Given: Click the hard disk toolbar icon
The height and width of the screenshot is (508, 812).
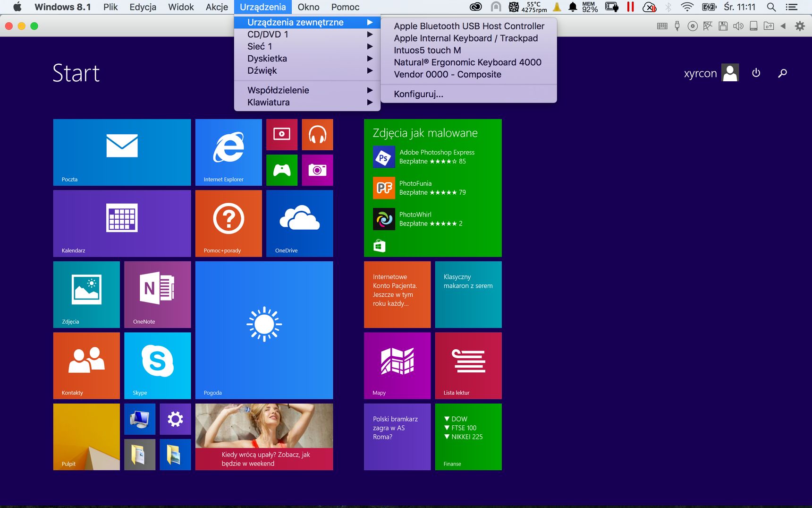Looking at the screenshot, I should (x=753, y=26).
